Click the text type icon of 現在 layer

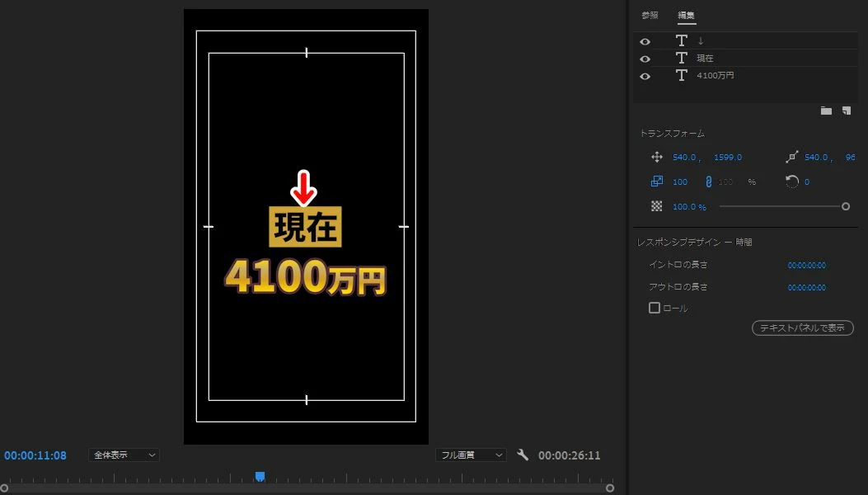pos(682,59)
